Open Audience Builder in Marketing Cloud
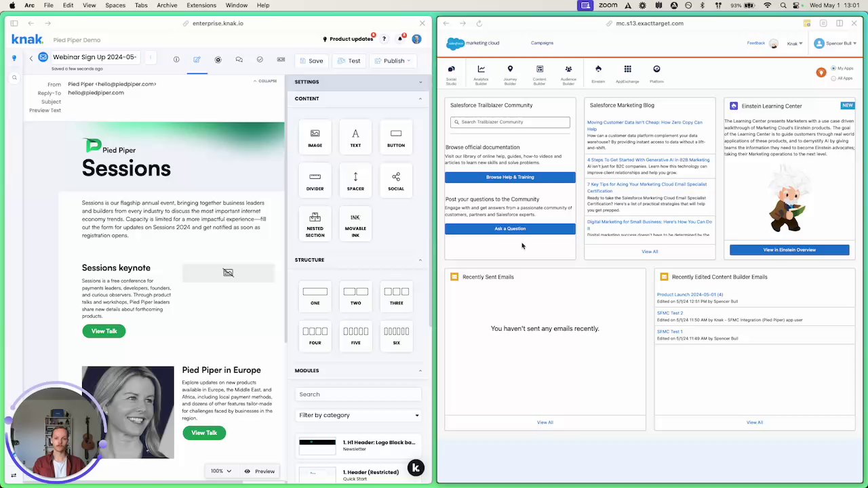The height and width of the screenshot is (488, 868). click(x=568, y=75)
